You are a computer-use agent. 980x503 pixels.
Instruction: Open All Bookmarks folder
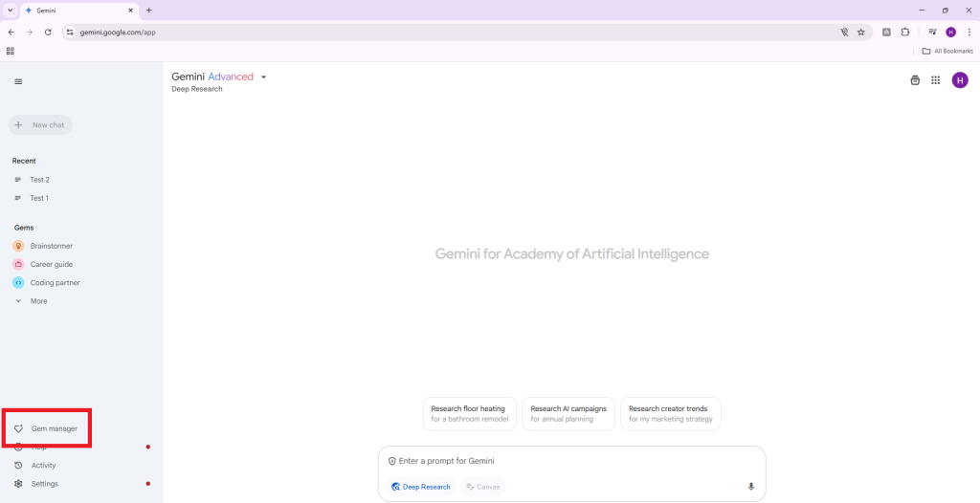click(947, 52)
